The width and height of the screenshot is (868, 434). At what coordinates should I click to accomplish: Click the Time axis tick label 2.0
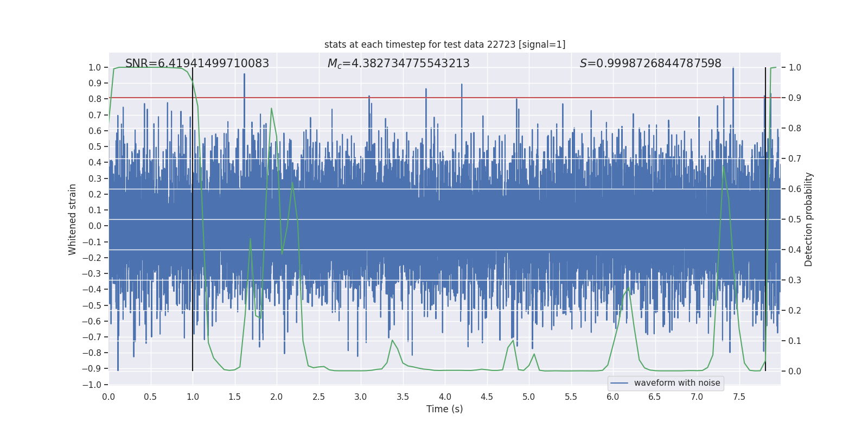(277, 397)
